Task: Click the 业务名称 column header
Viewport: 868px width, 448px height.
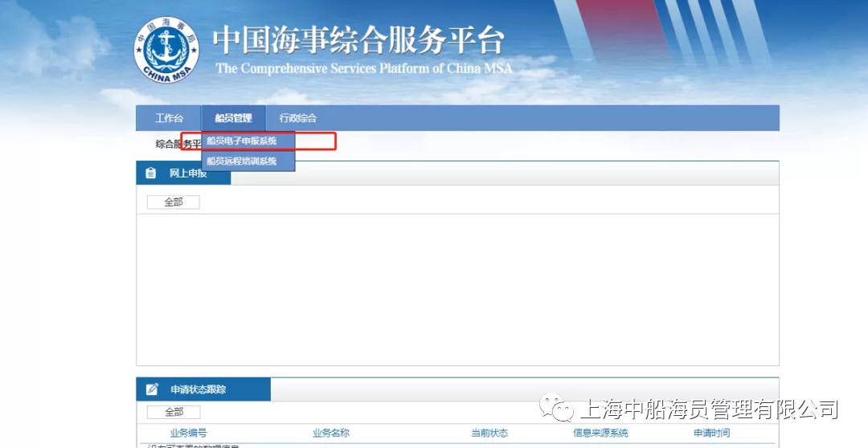Action: (x=331, y=433)
